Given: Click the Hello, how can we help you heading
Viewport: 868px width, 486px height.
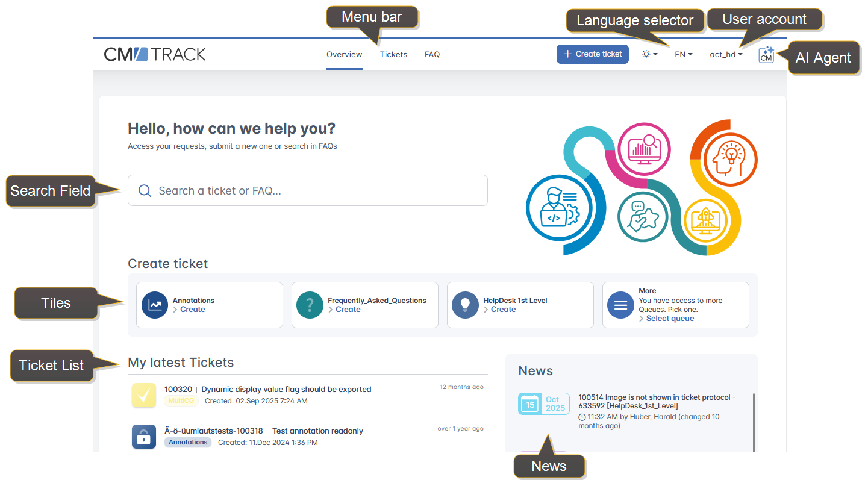Looking at the screenshot, I should tap(232, 129).
